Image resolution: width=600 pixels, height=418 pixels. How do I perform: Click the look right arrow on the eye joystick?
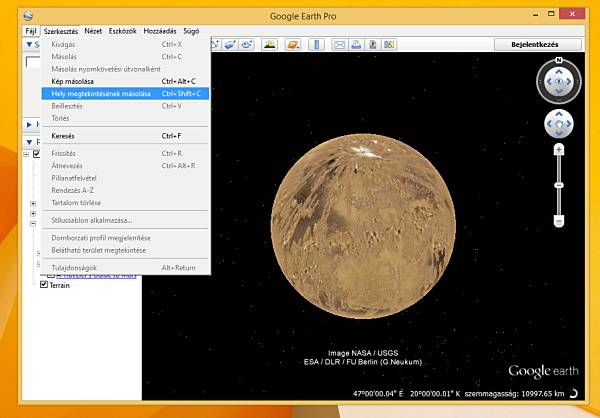tap(569, 82)
